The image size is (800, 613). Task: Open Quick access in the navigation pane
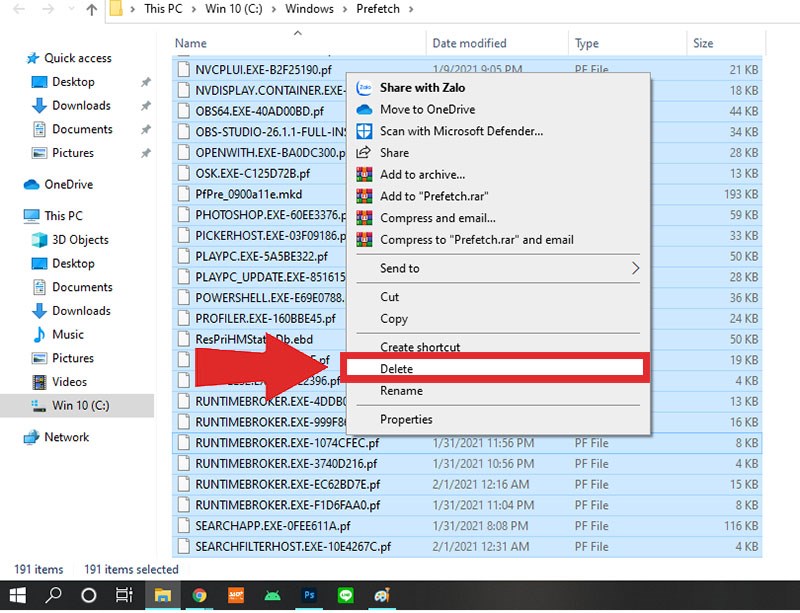click(78, 58)
